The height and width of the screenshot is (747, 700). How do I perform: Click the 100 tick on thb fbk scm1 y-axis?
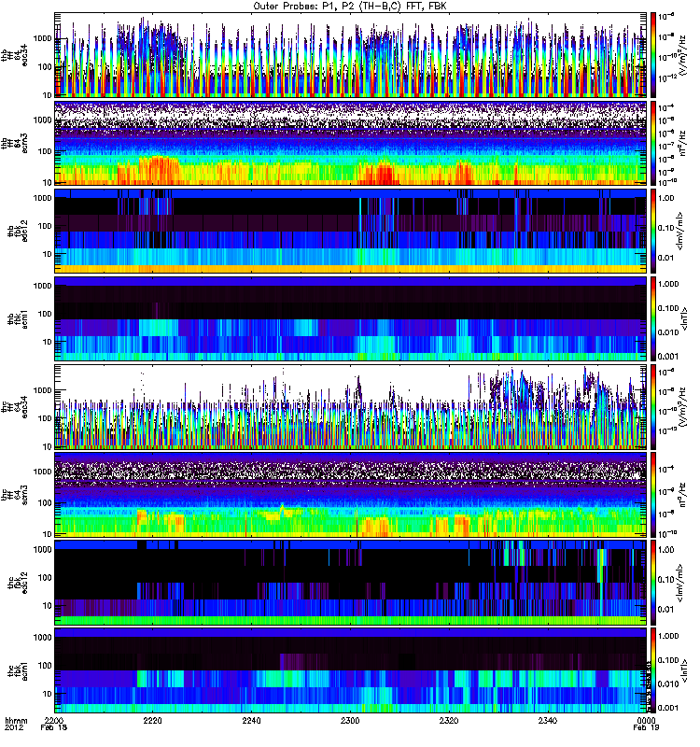tap(44, 314)
